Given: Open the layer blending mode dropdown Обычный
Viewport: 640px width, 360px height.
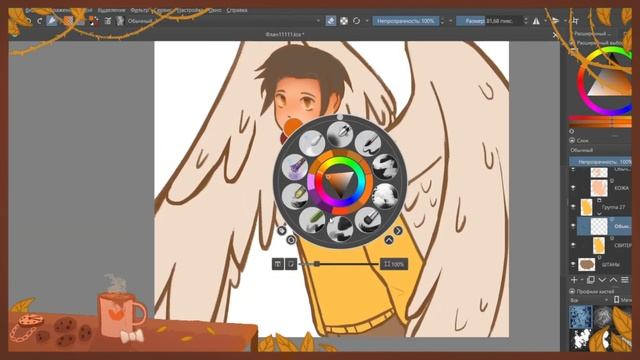Looking at the screenshot, I should (600, 150).
